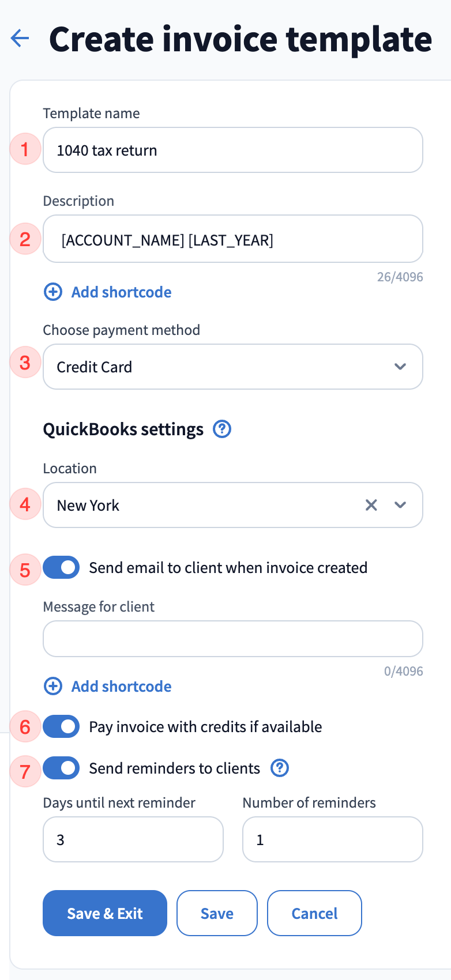Click the back arrow icon
Screen dimensions: 451x980
[x=20, y=39]
